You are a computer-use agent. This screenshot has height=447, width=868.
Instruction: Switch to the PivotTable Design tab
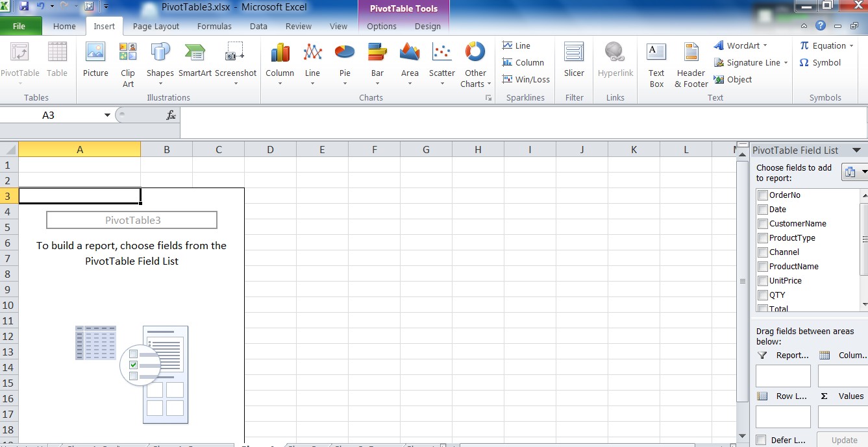coord(427,27)
